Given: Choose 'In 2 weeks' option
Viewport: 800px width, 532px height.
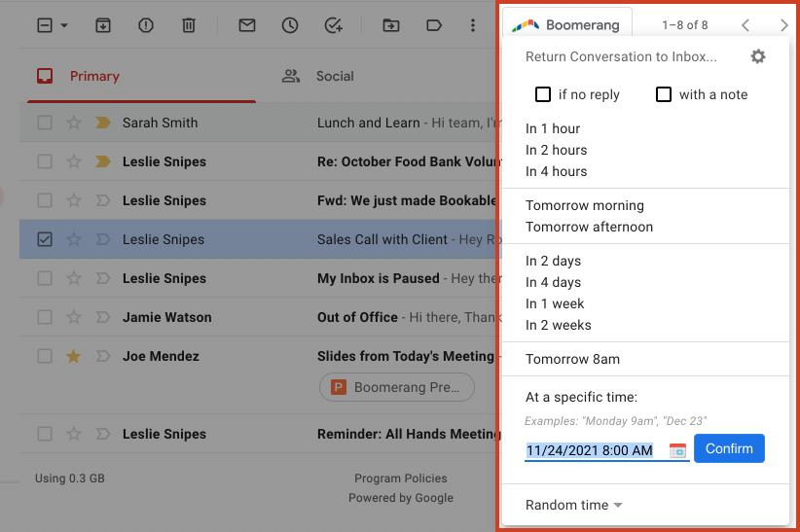Looking at the screenshot, I should (x=559, y=326).
